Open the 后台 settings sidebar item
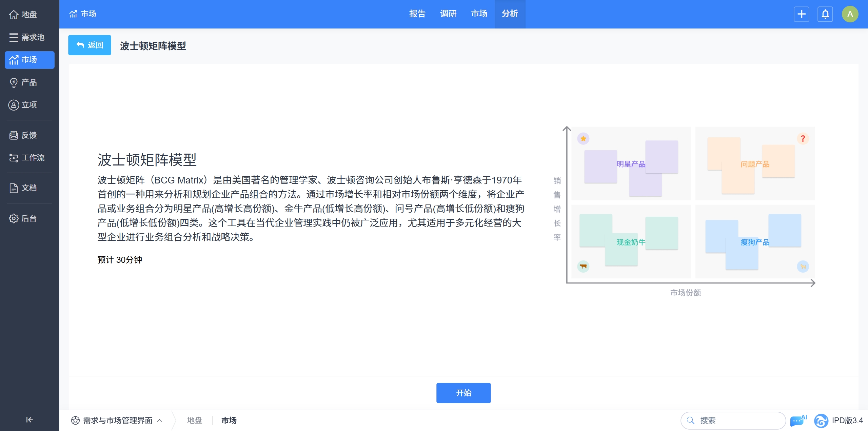The image size is (868, 431). 29,218
